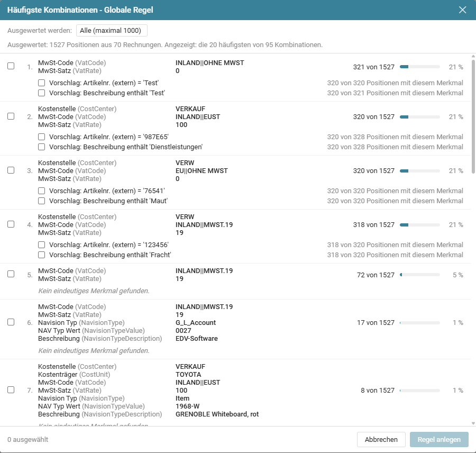Select combination 5 checkbox with 72 von 1527
476x453 pixels.
point(11,274)
